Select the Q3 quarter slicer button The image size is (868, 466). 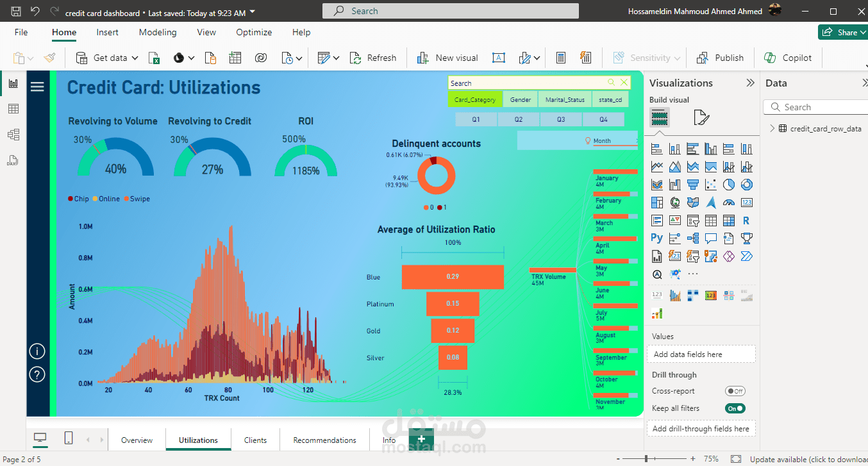click(x=561, y=120)
